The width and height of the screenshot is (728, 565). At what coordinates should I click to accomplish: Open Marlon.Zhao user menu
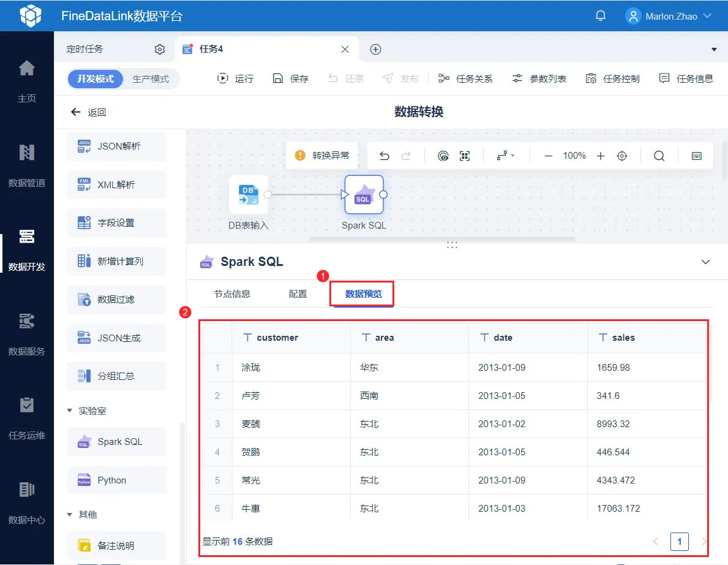pyautogui.click(x=669, y=17)
